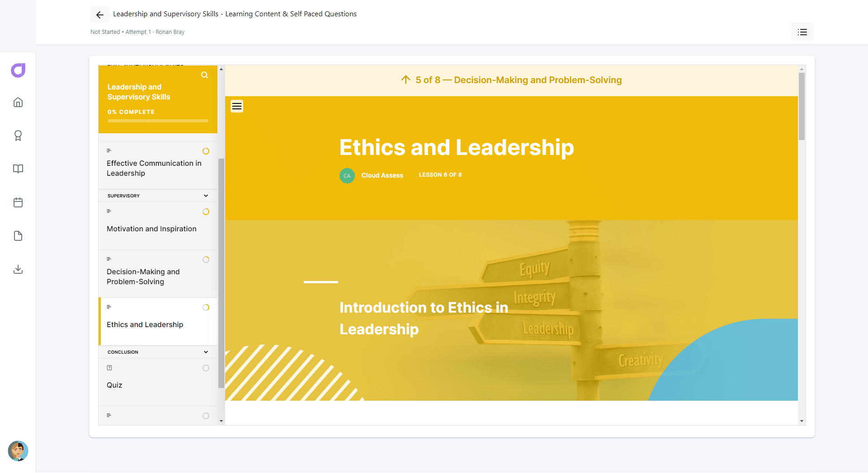Image resolution: width=868 pixels, height=473 pixels.
Task: Click progress circle for Decision-Making
Action: pos(206,259)
